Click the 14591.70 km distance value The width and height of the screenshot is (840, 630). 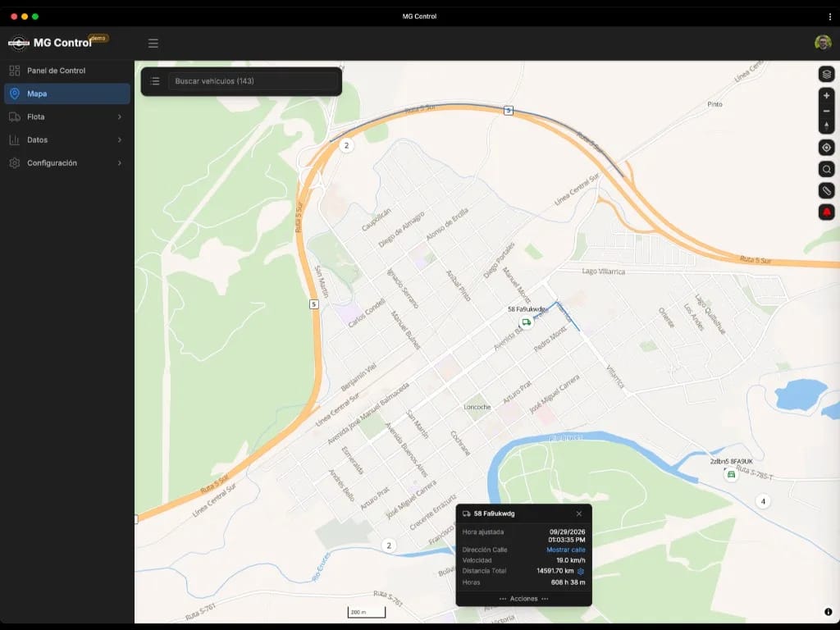pyautogui.click(x=555, y=571)
